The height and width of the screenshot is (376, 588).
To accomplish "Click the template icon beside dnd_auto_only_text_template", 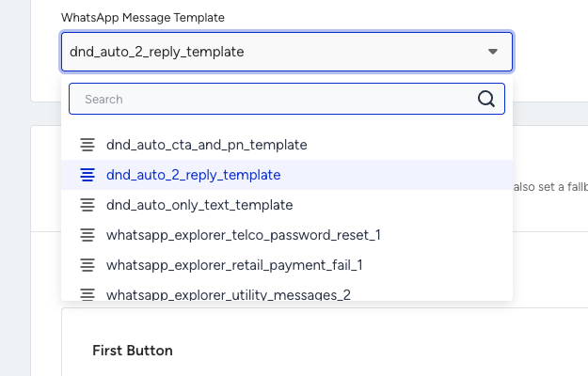I will [87, 205].
